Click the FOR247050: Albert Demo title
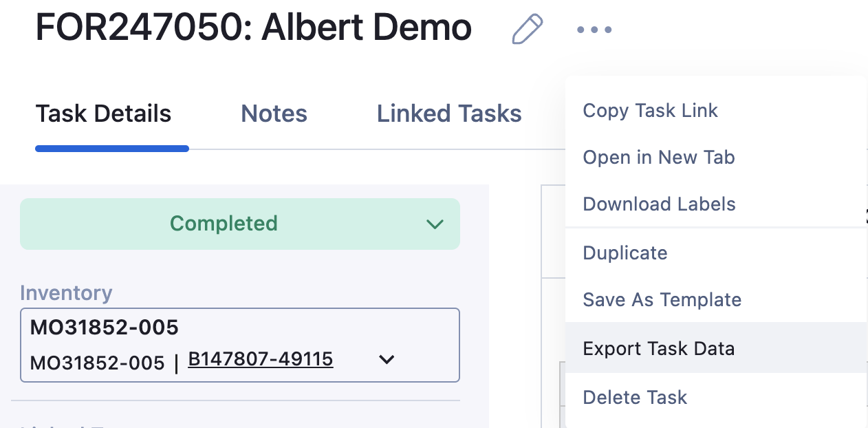Image resolution: width=868 pixels, height=428 pixels. (x=254, y=28)
